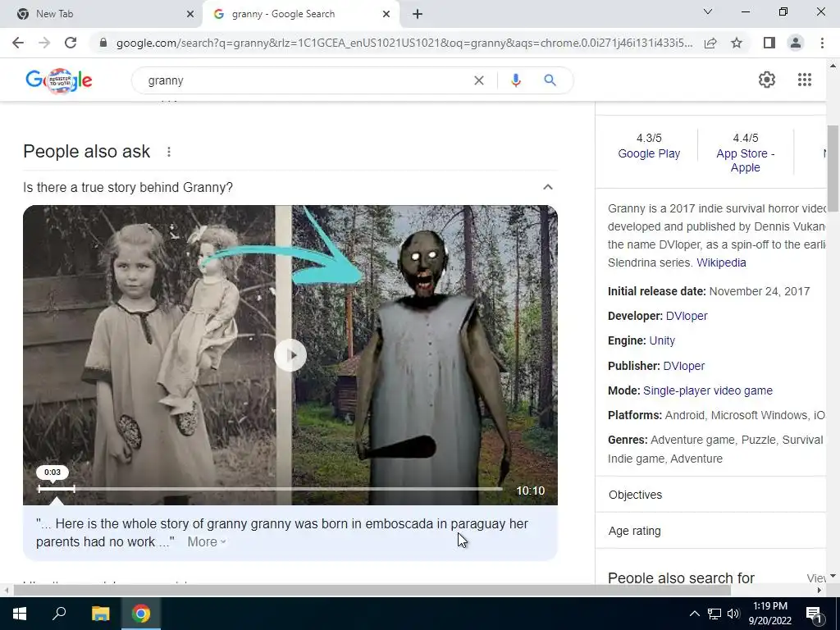This screenshot has width=840, height=630.
Task: Open the notification center icon
Action: click(x=815, y=614)
